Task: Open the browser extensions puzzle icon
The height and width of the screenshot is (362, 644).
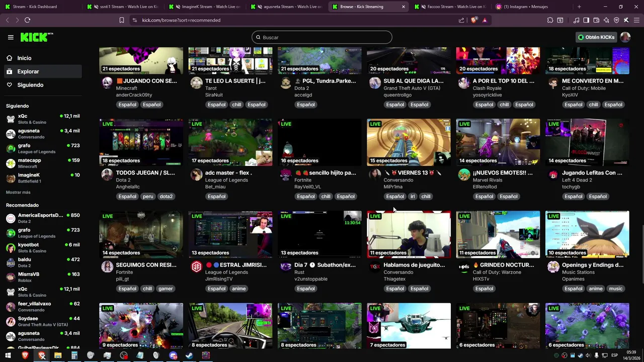Action: (x=550, y=20)
